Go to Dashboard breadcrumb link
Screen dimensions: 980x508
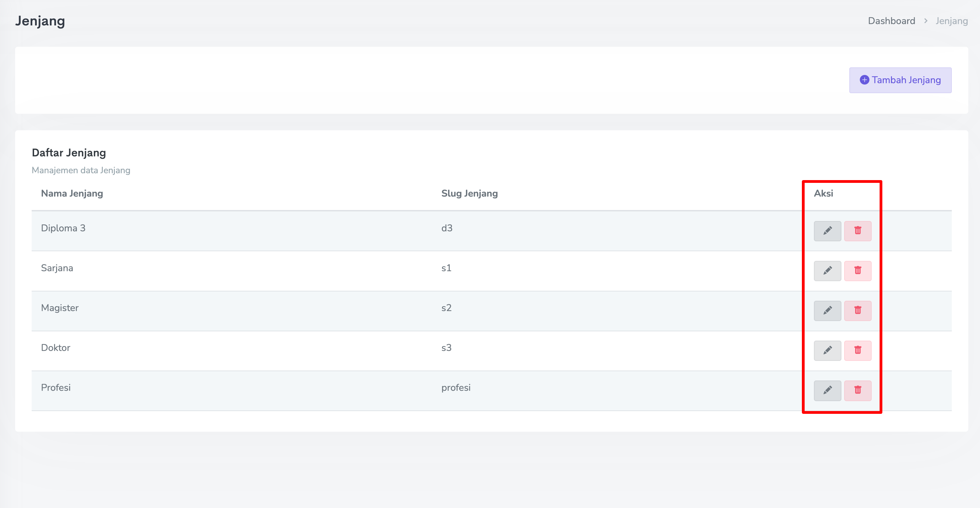coord(891,21)
